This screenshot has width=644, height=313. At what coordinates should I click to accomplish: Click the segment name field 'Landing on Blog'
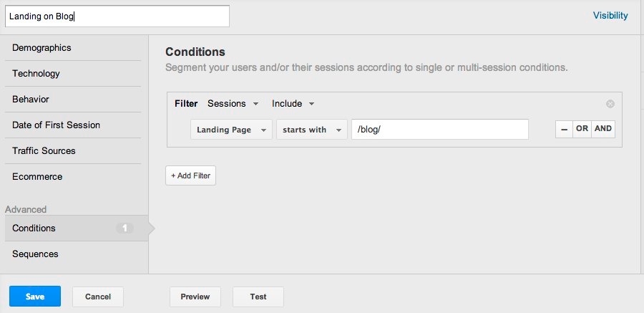[117, 16]
